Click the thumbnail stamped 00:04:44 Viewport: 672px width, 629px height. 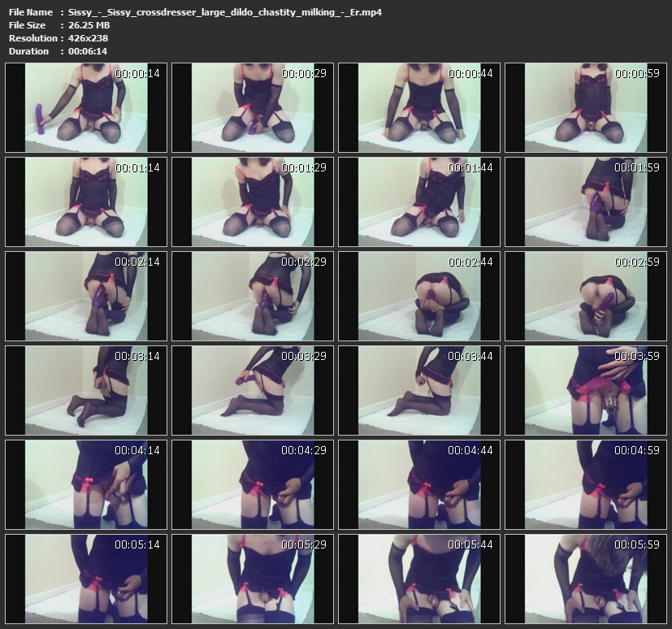(x=419, y=484)
